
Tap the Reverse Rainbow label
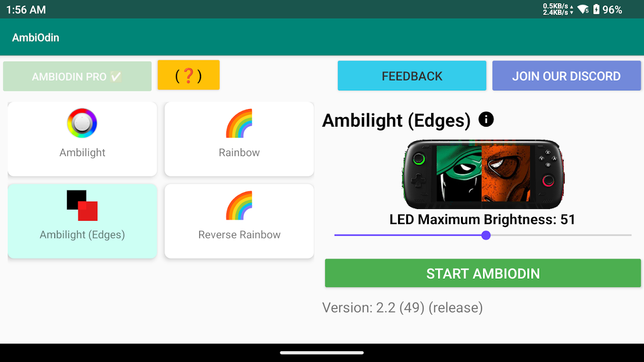[239, 234]
